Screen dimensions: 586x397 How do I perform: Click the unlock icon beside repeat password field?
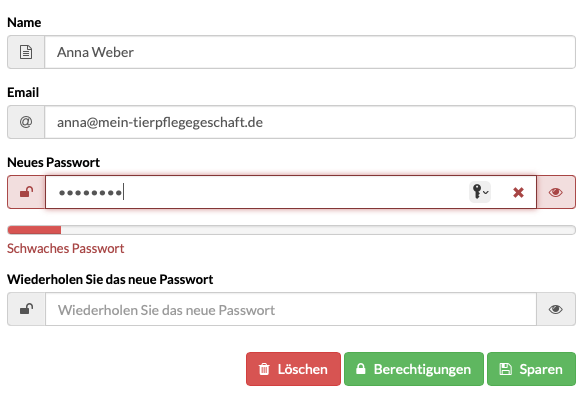[x=27, y=309]
